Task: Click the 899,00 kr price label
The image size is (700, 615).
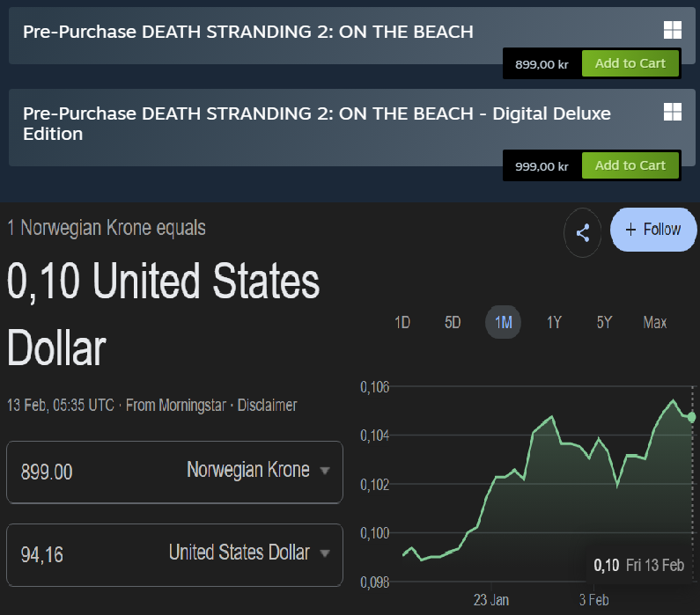Action: coord(542,64)
